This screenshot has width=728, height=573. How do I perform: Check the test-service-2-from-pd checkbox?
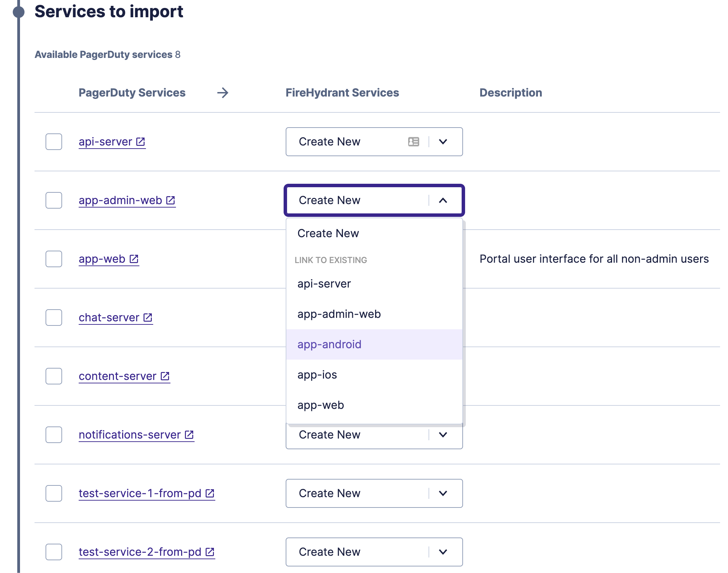point(54,552)
